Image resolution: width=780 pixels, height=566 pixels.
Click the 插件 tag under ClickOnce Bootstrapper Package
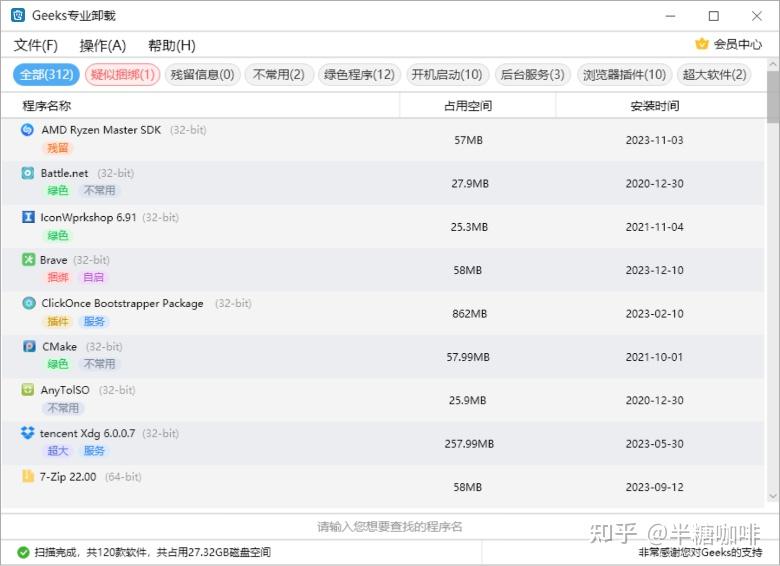click(x=58, y=321)
